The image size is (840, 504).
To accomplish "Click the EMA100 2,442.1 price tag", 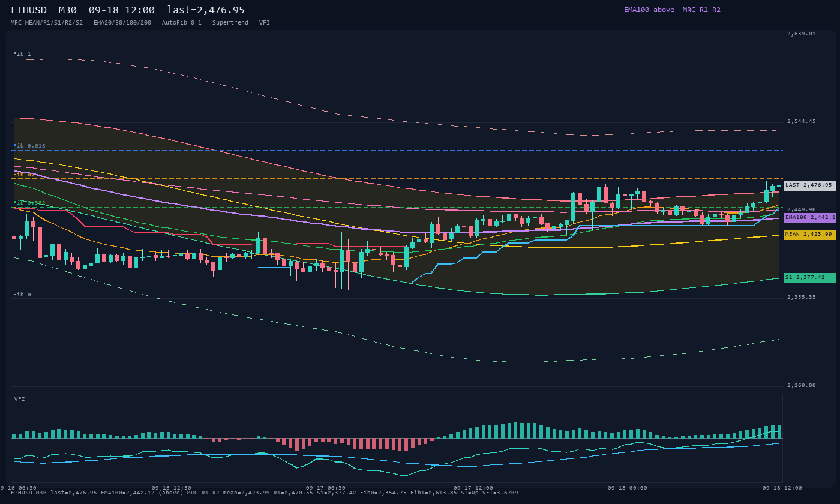I will point(809,218).
